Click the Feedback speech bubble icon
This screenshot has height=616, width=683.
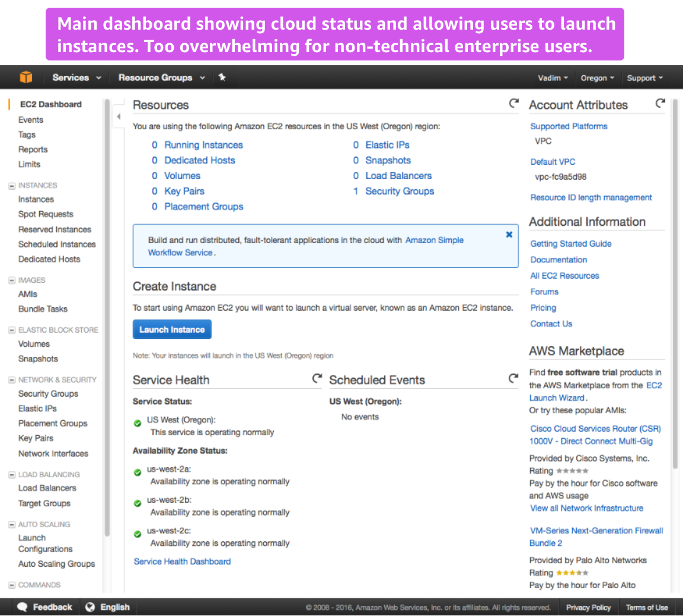click(22, 607)
